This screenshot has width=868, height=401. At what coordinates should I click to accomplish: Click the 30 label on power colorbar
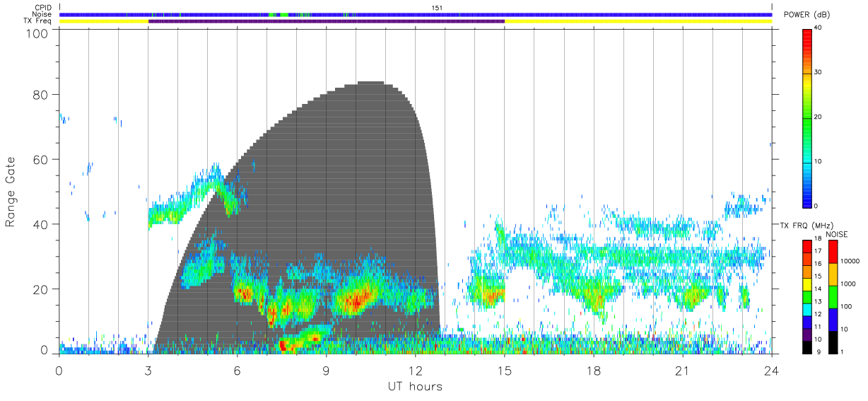click(x=819, y=73)
